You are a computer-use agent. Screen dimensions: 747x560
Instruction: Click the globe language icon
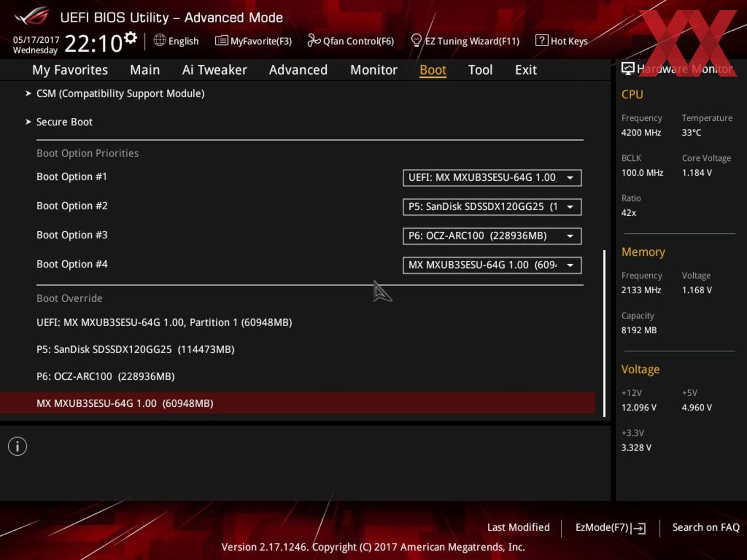(159, 40)
